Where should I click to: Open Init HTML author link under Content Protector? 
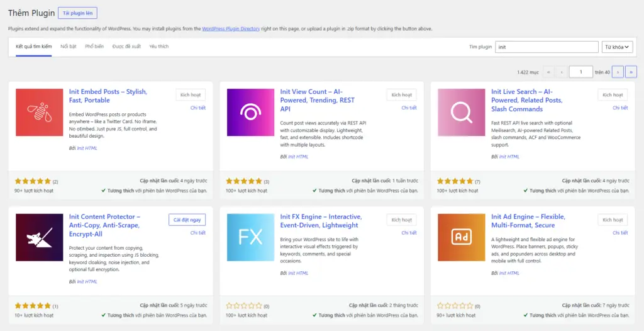click(x=87, y=282)
